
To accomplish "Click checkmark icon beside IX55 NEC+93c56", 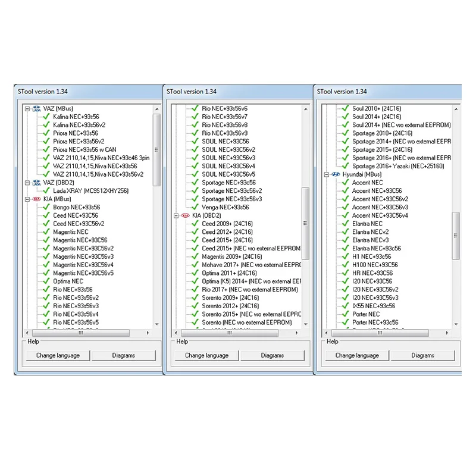I will (346, 306).
